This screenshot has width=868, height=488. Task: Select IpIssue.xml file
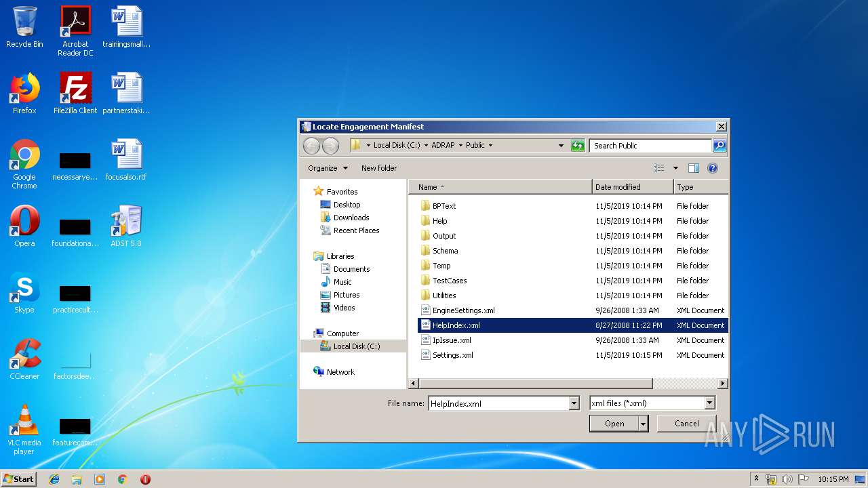(573, 340)
